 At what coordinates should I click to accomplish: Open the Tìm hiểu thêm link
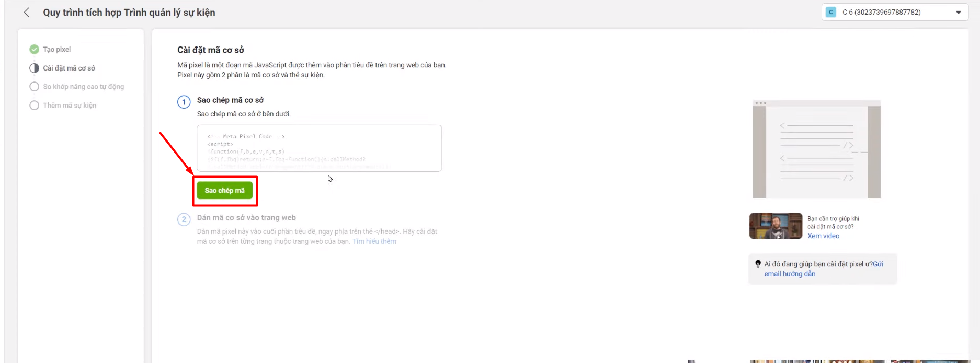click(x=374, y=241)
